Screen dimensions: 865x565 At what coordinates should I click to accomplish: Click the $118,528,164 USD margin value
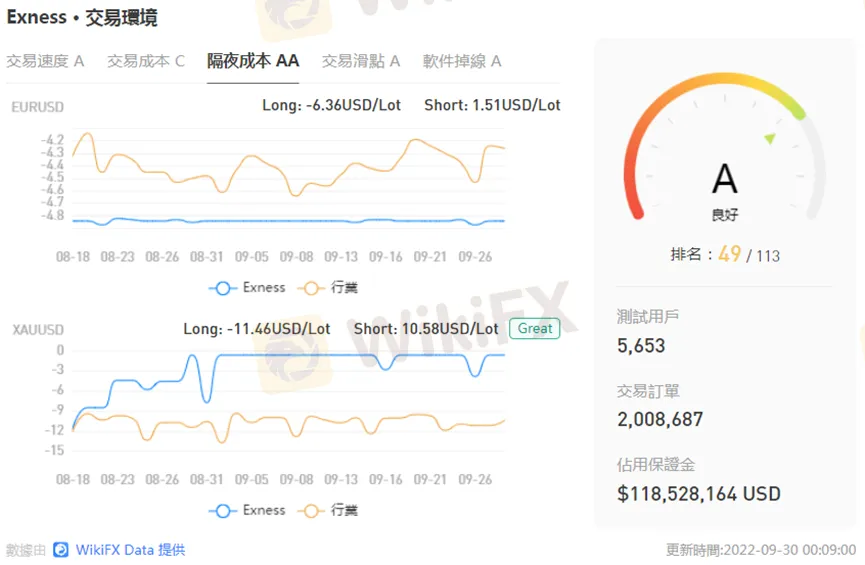[x=699, y=494]
